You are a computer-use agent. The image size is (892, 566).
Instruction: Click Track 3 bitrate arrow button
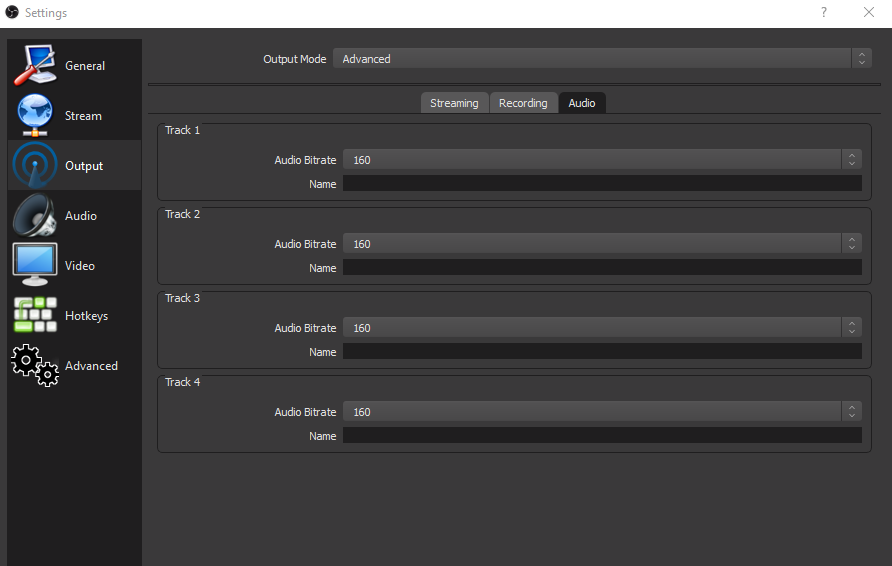click(852, 328)
